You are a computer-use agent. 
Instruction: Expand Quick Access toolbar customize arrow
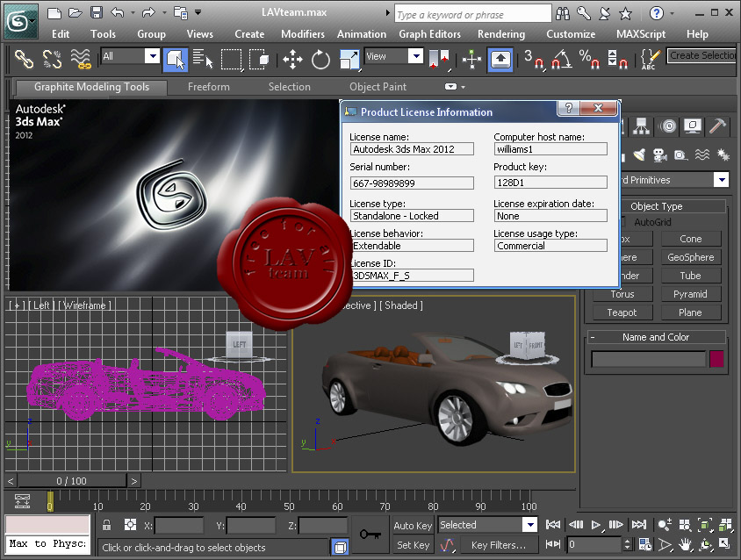click(198, 13)
